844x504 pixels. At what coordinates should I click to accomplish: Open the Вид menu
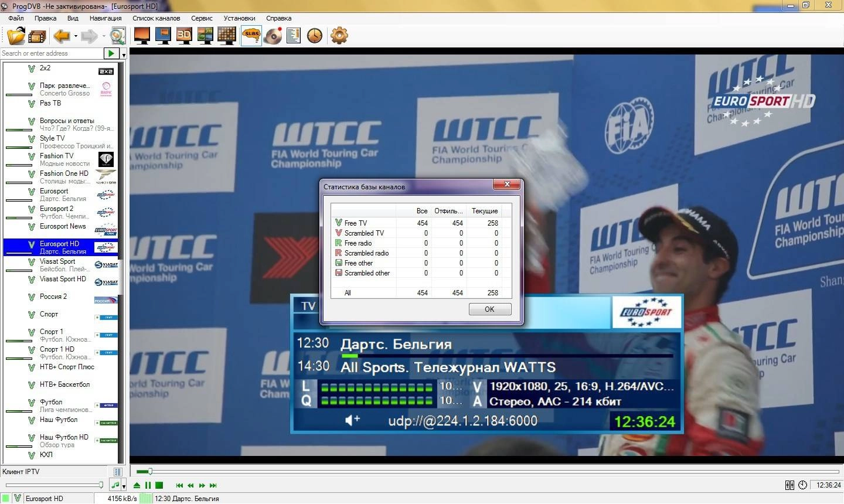[73, 18]
